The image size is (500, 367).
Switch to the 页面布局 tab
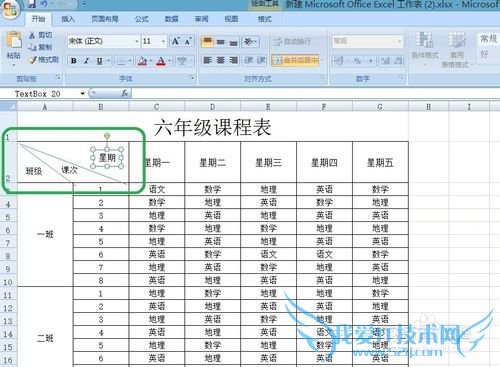(105, 19)
